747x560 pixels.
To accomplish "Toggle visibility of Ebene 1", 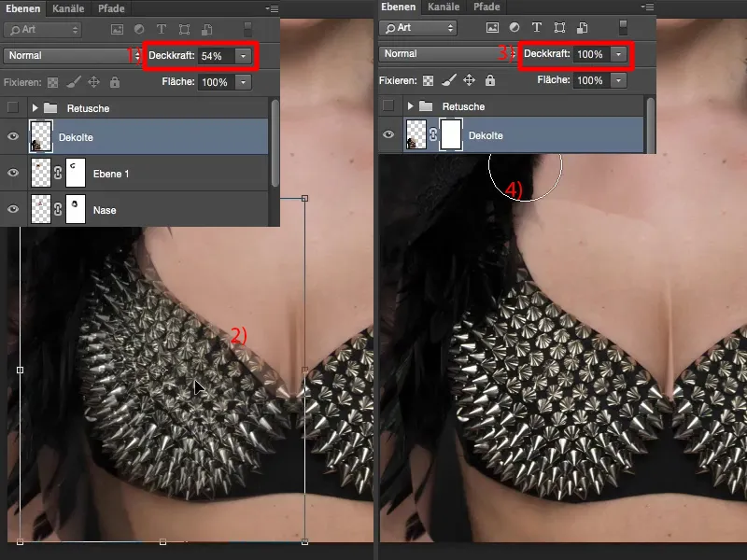I will pos(13,174).
